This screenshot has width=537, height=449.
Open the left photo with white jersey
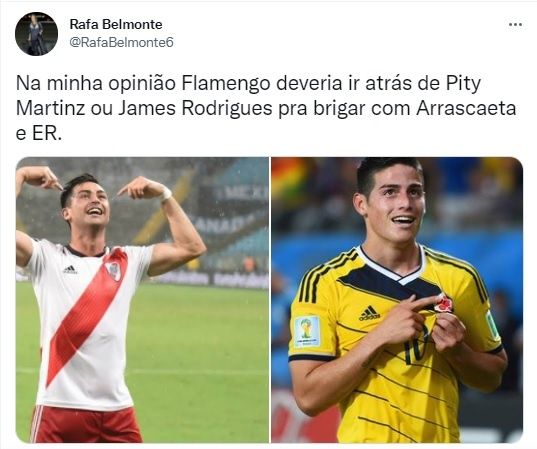(x=142, y=300)
